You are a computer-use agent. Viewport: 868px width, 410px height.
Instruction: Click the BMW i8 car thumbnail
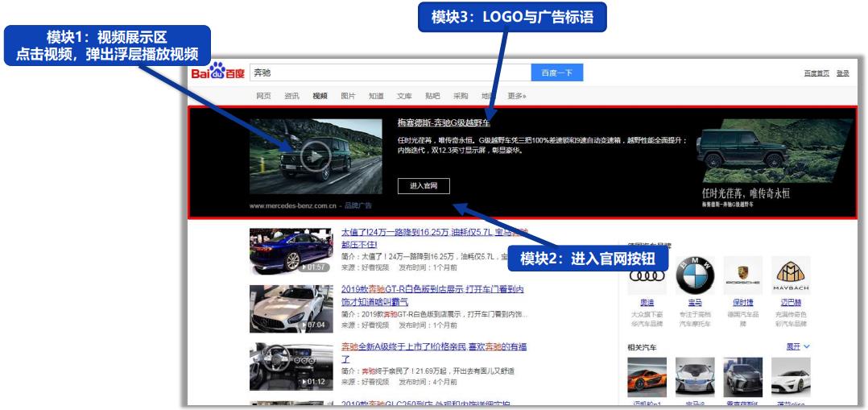[695, 377]
